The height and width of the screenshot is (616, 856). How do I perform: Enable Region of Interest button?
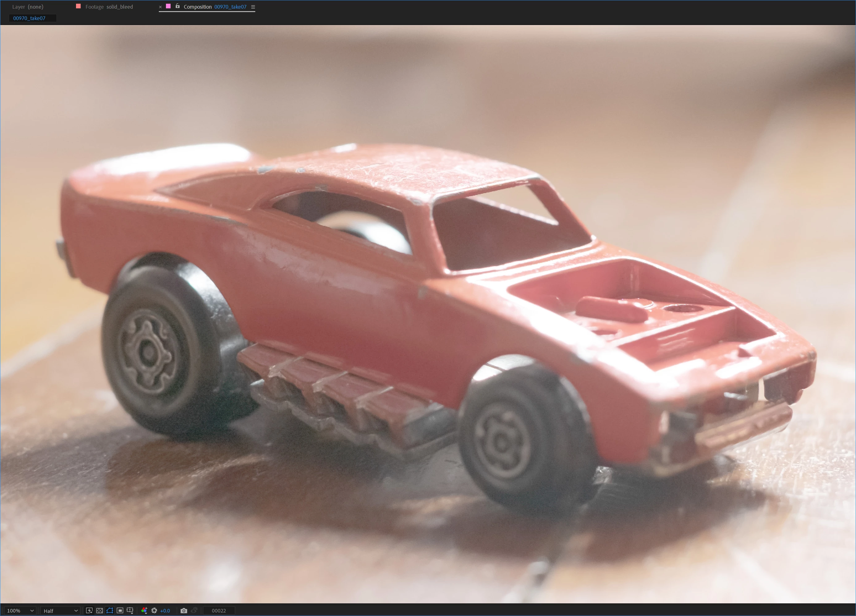(x=120, y=610)
